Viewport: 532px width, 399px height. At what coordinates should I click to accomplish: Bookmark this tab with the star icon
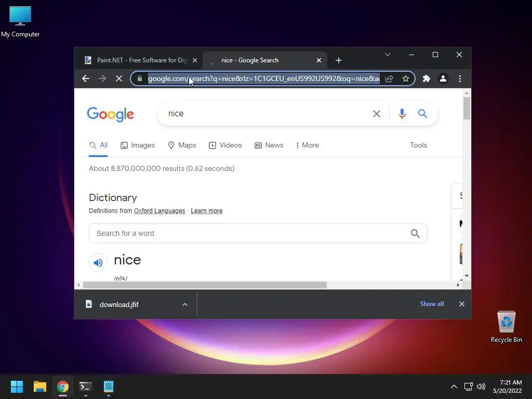(405, 79)
